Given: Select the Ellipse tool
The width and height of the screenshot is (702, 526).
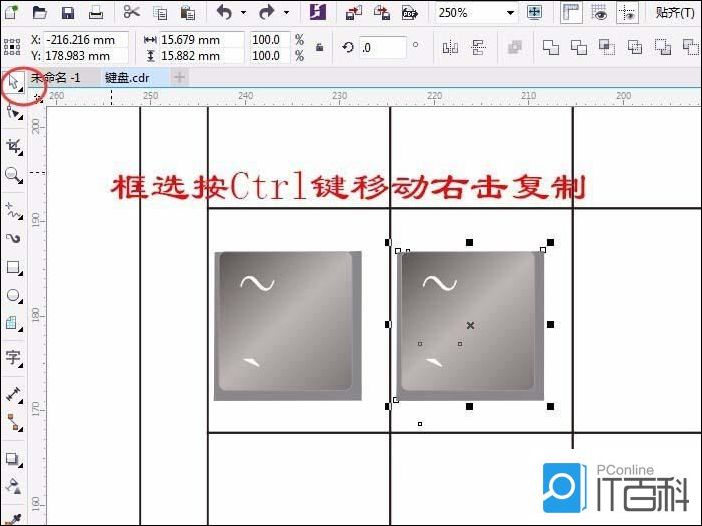Looking at the screenshot, I should pyautogui.click(x=14, y=295).
